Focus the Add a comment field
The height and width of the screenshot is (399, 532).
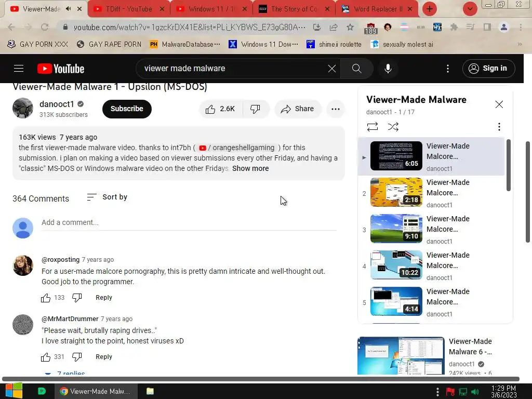pos(189,223)
